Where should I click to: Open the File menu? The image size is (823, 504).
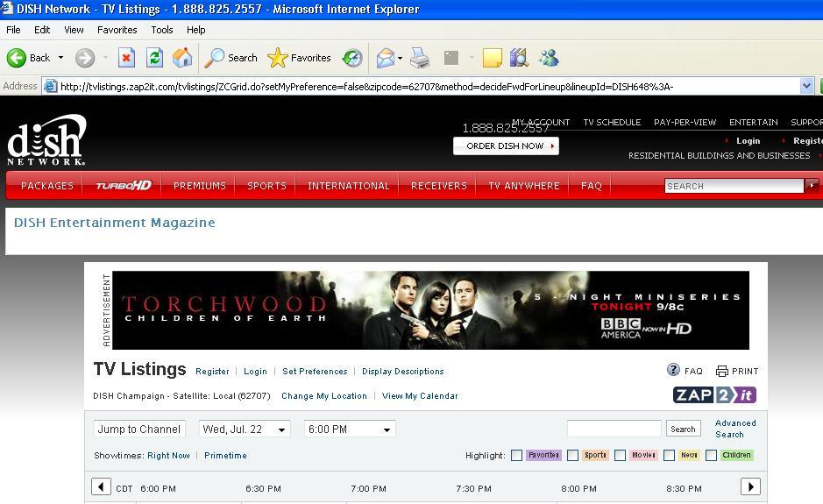click(13, 30)
